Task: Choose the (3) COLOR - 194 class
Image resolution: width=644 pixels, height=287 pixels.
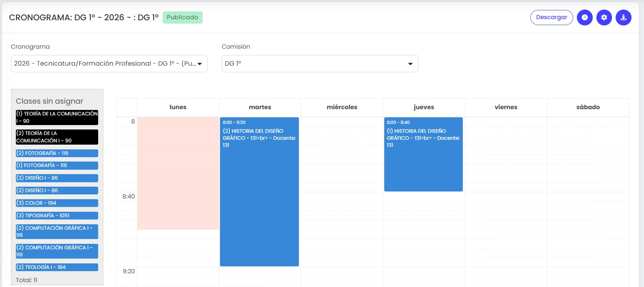Action: 57,203
